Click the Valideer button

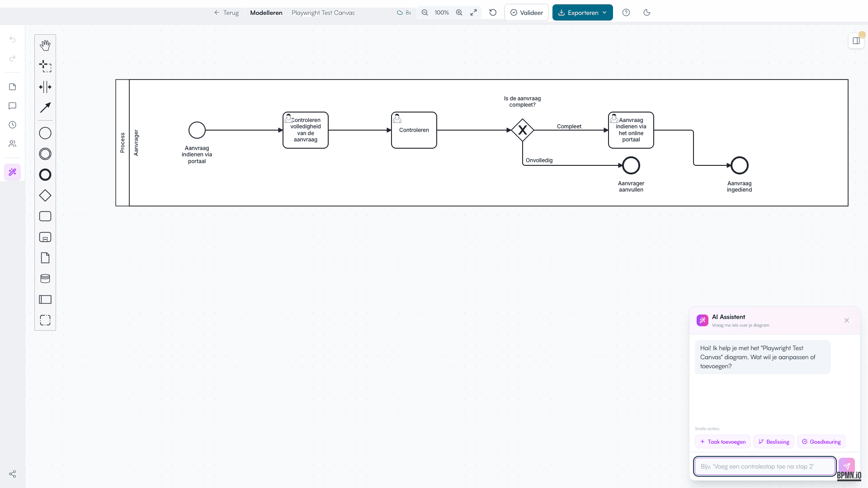tap(526, 13)
